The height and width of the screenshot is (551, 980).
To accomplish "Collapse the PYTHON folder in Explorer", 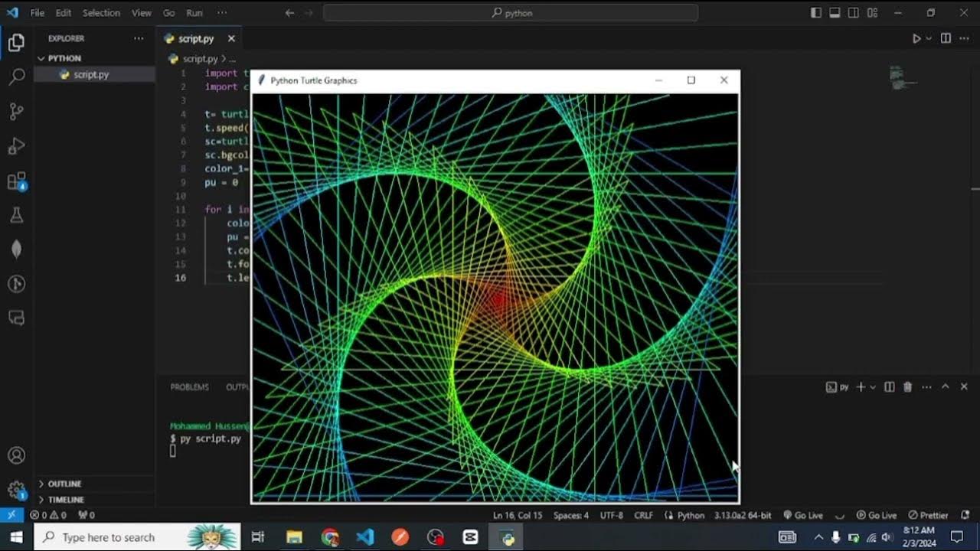I will [64, 58].
